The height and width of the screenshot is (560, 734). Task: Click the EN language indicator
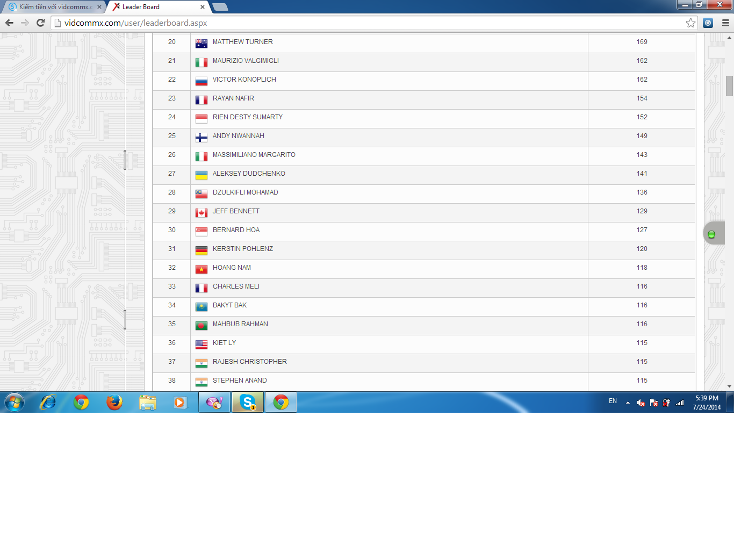click(x=613, y=401)
